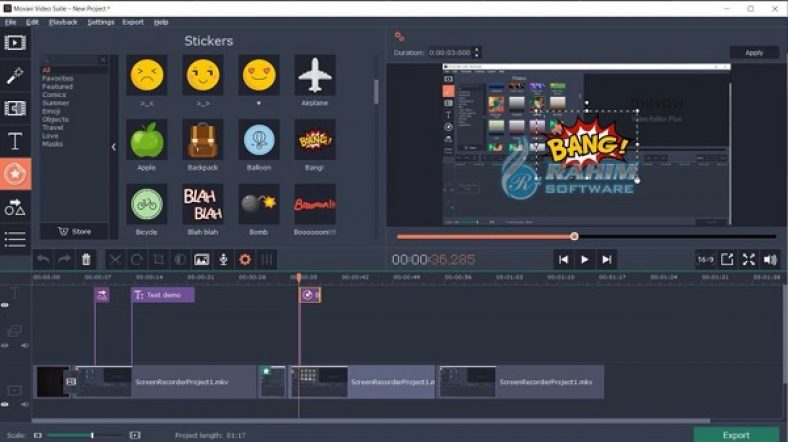This screenshot has height=442, width=788.
Task: Open the Settings menu
Action: [x=101, y=22]
